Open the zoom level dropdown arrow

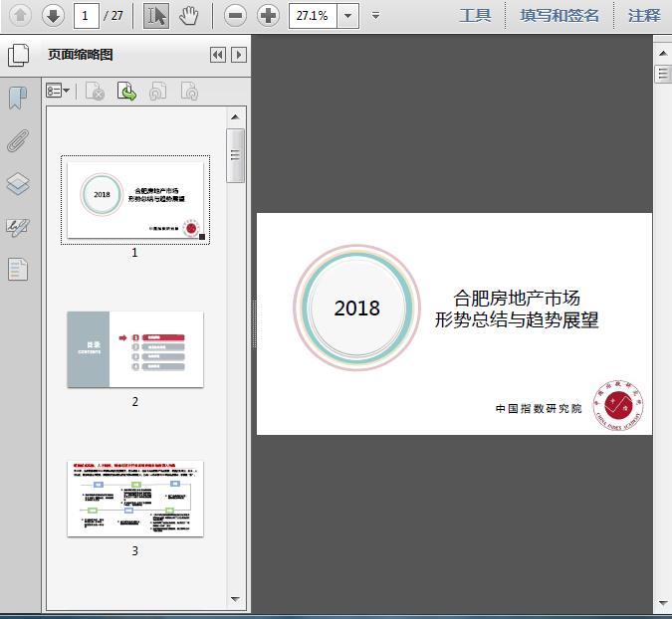tap(348, 16)
